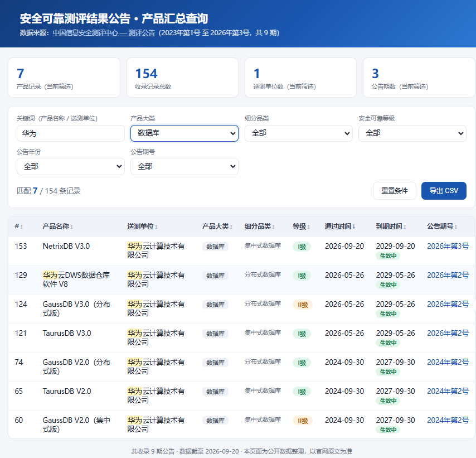Open the 产品大类 dropdown showing 数据库
This screenshot has width=476, height=458.
184,133
